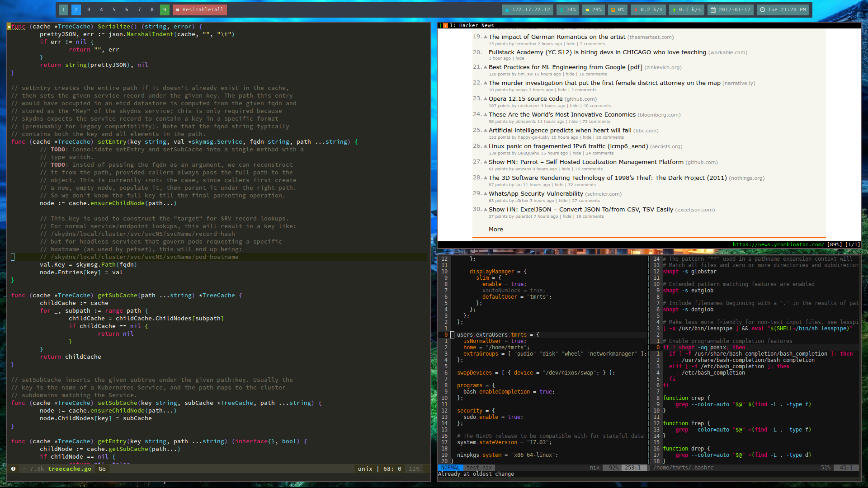The image size is (868, 488).
Task: Click the download speed red arrow indicator
Action: click(636, 9)
